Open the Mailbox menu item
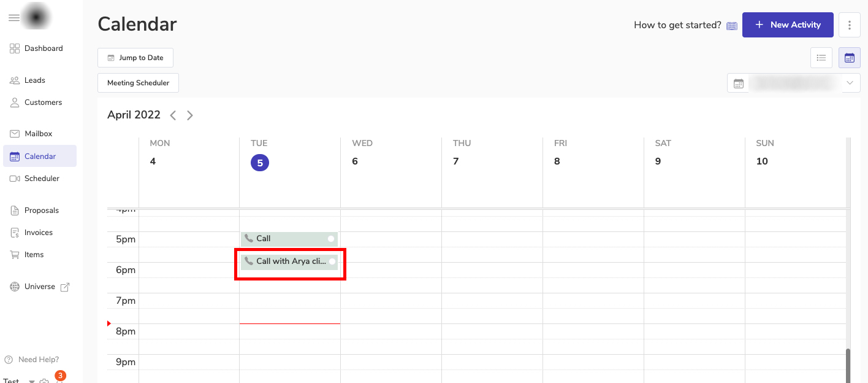The height and width of the screenshot is (383, 868). tap(38, 134)
